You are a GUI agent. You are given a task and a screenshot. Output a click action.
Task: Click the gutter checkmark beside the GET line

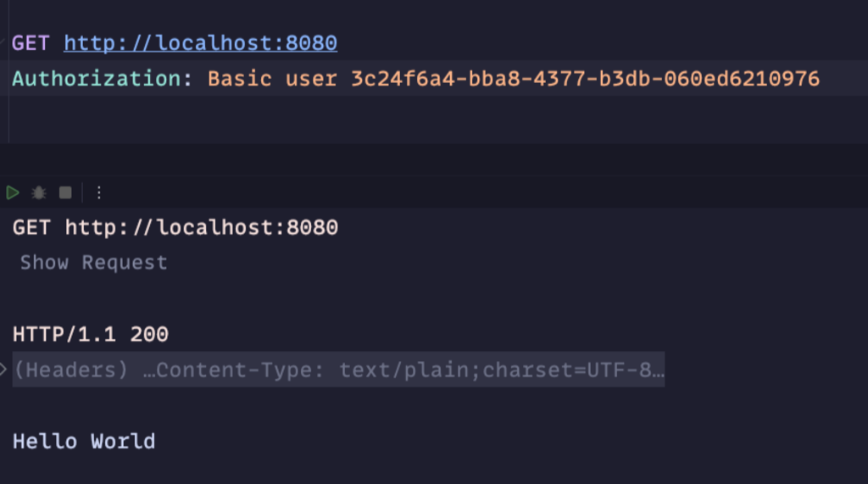coord(3,42)
